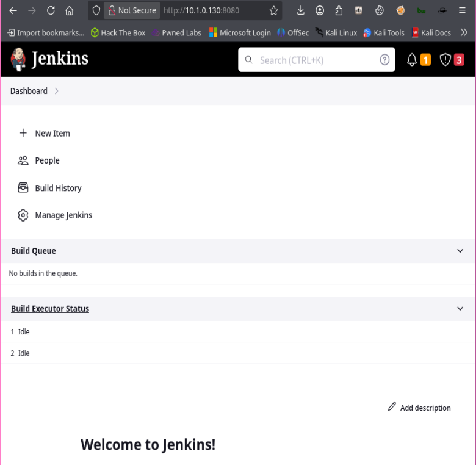476x465 pixels.
Task: Click the pencil edit icon
Action: [x=392, y=407]
